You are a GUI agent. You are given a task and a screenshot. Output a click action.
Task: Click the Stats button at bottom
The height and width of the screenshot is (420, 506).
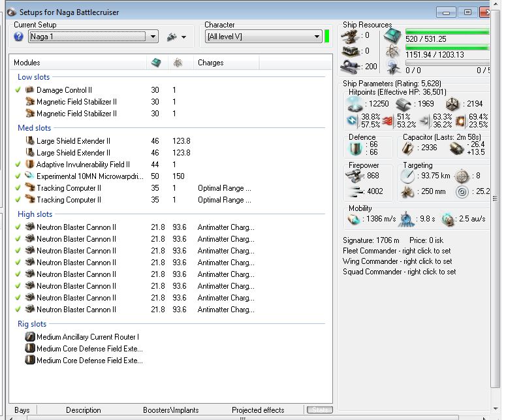[x=319, y=410]
